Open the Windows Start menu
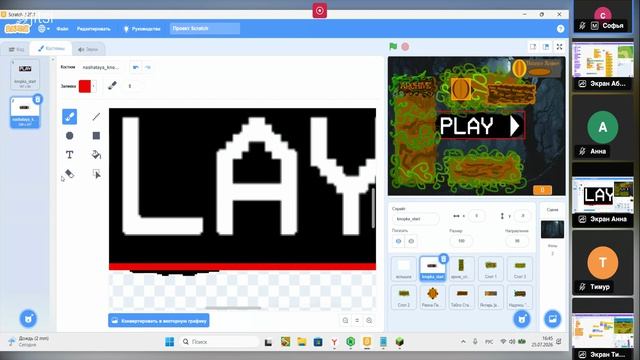The height and width of the screenshot is (360, 640). (x=169, y=342)
